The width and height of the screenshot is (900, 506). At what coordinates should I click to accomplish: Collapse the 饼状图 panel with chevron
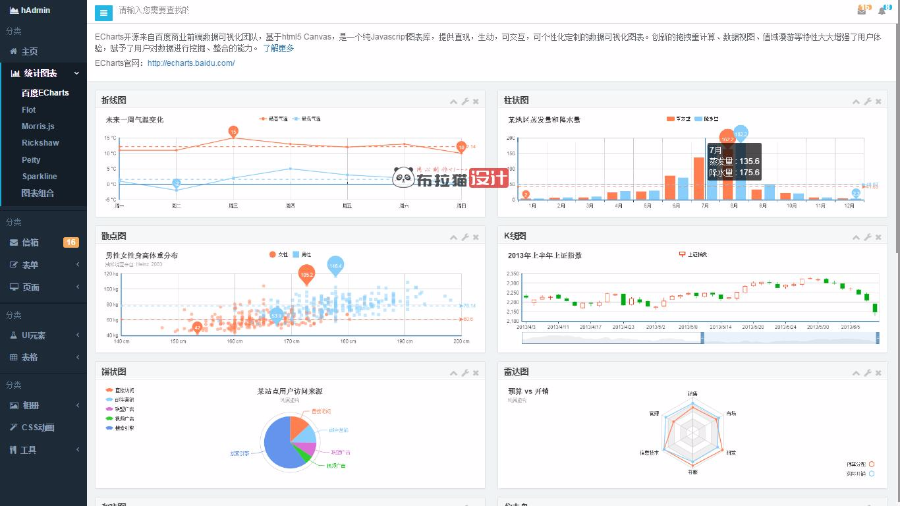[453, 373]
